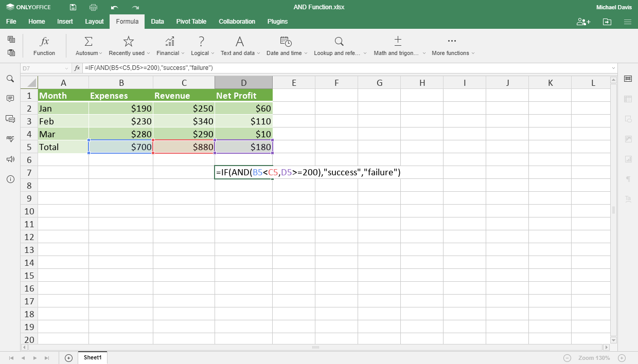This screenshot has width=638, height=364.
Task: Open the Name box dropdown arrow
Action: point(66,68)
